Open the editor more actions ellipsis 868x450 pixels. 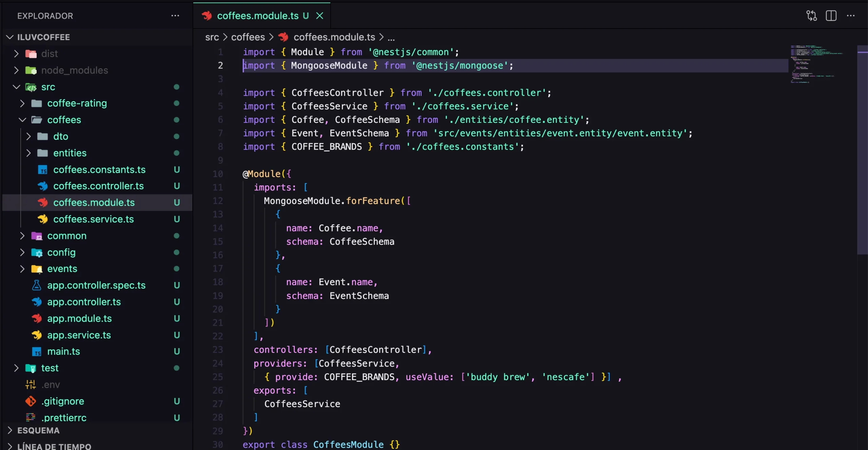point(850,16)
